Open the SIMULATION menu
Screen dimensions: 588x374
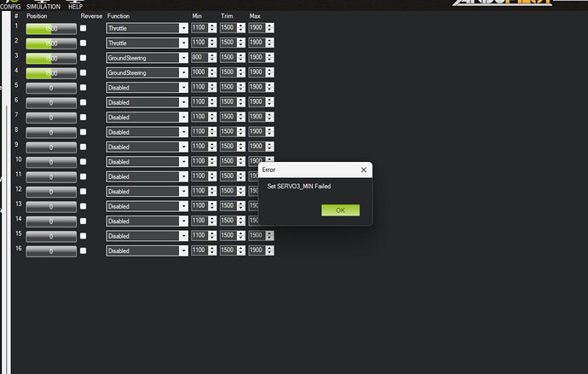(x=43, y=6)
